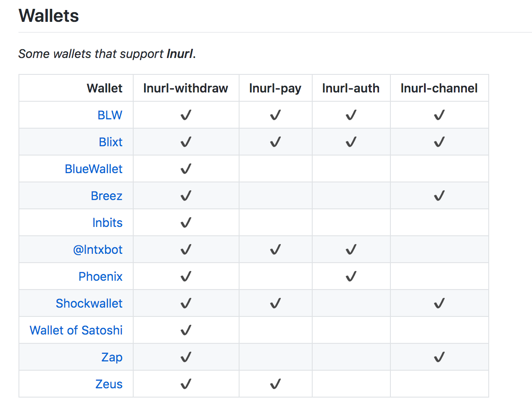Open the Breez wallet link
This screenshot has height=411, width=532.
pyautogui.click(x=106, y=196)
